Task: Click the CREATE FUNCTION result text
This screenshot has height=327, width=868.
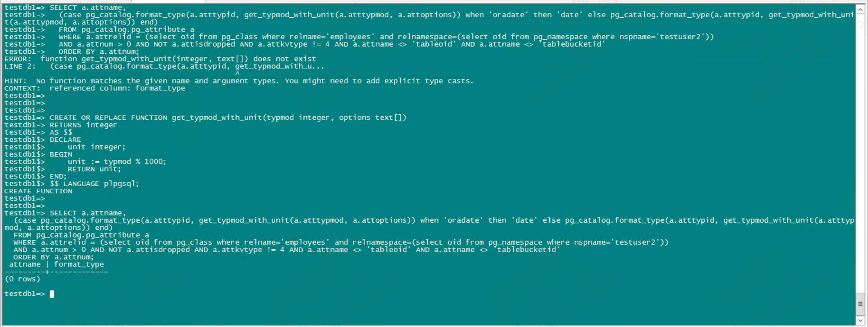Action: (38, 192)
